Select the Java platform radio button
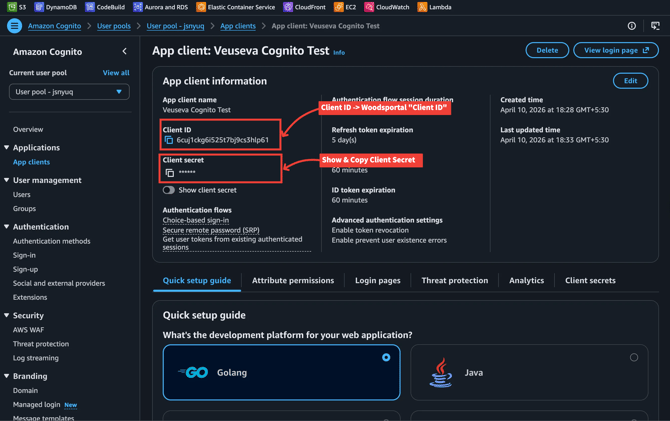Image resolution: width=670 pixels, height=421 pixels. click(634, 357)
